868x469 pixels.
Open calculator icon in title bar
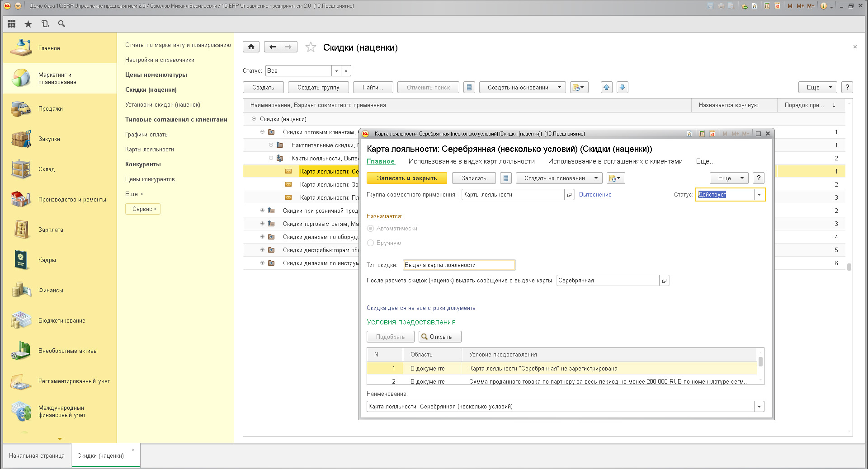767,6
